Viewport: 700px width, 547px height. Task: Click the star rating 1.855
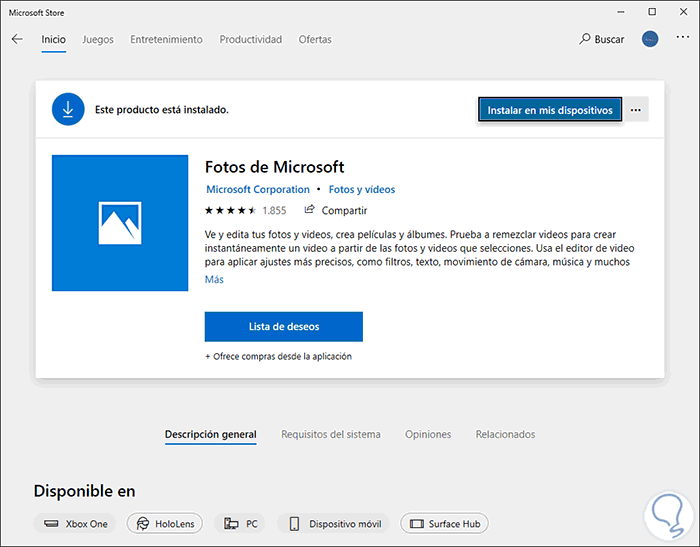coord(245,211)
